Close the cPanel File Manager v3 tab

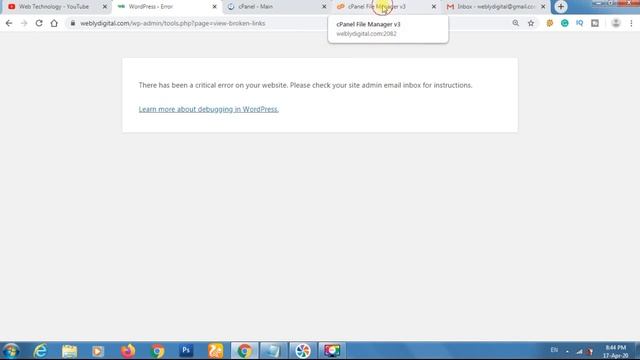click(433, 7)
